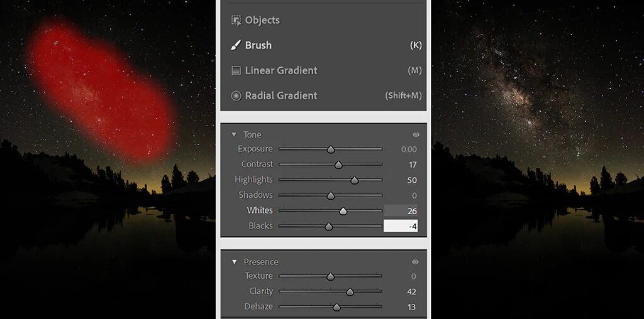
Task: Click the Texture value field
Action: (414, 276)
